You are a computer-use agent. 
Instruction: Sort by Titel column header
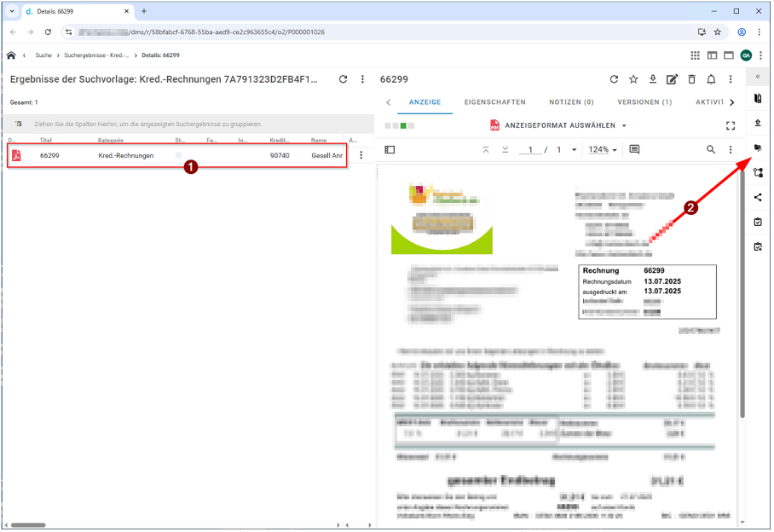point(45,140)
